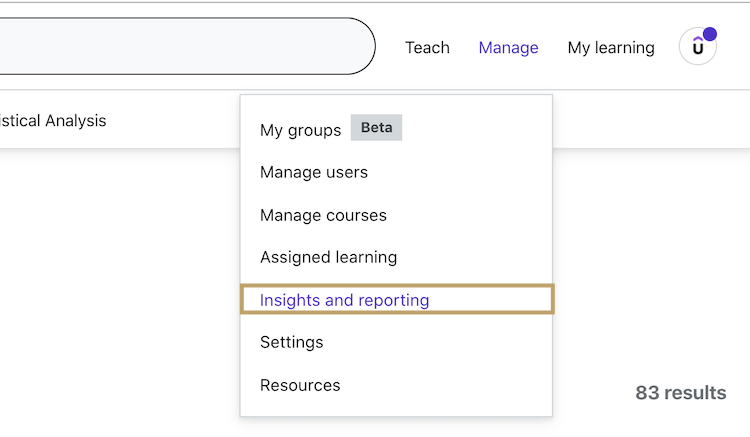Open the user profile avatar icon
The image size is (750, 437).
pos(697,47)
